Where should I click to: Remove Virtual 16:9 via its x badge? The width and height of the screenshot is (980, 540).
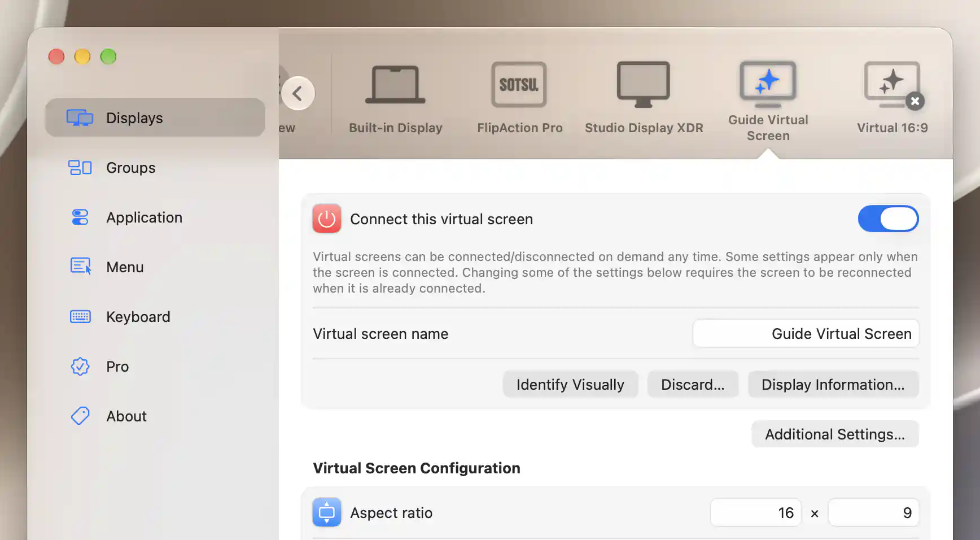point(915,101)
